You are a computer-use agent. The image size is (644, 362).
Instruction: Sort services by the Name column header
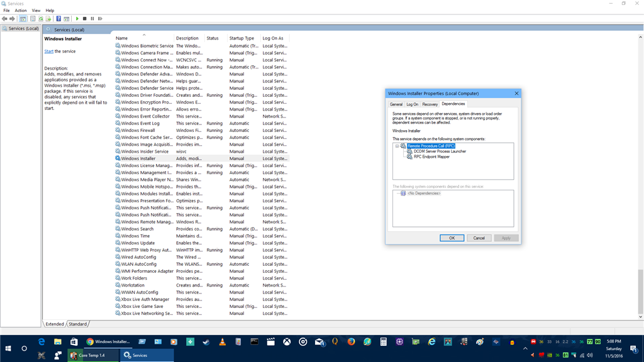[x=144, y=38]
